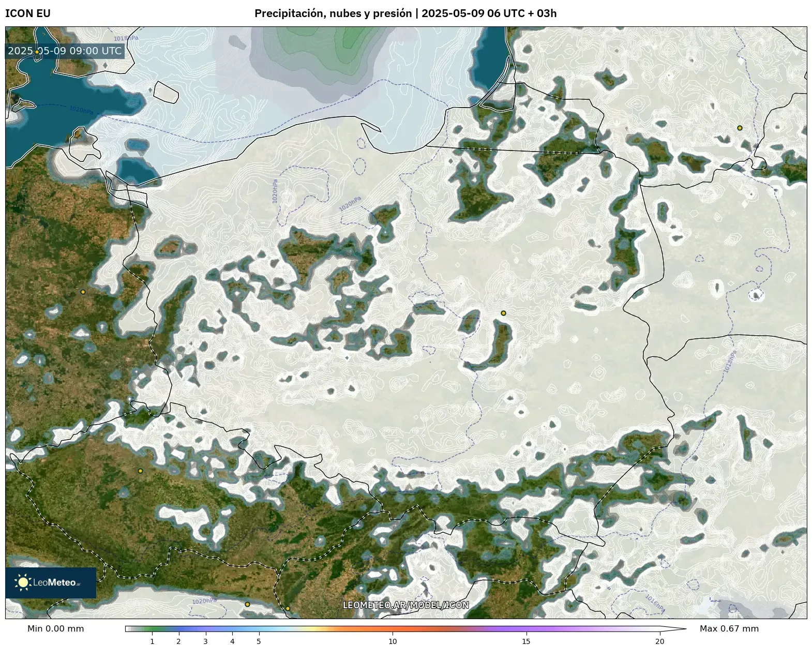Click the vertical 1020hPa isobar label
Viewport: 812px width, 645px height.
coord(275,191)
